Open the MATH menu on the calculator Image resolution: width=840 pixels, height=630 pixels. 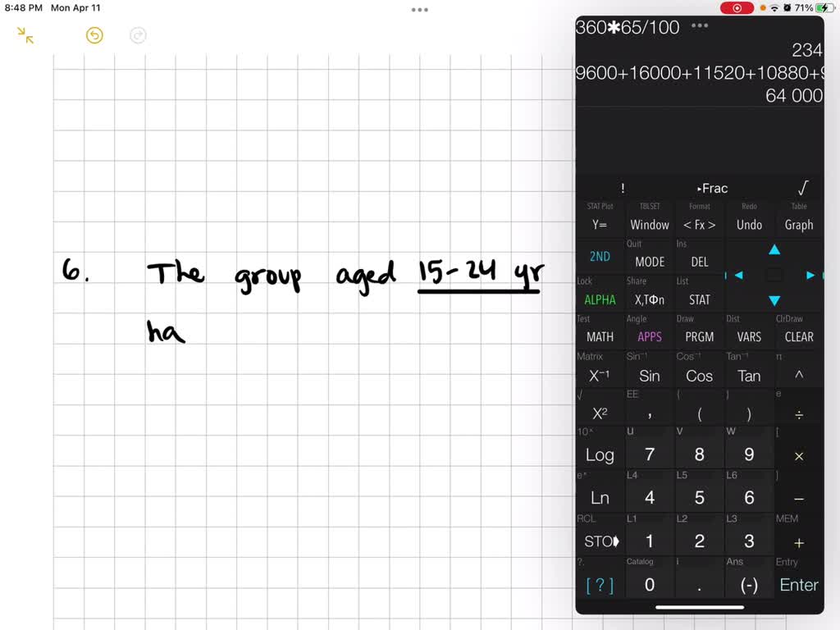pyautogui.click(x=599, y=336)
